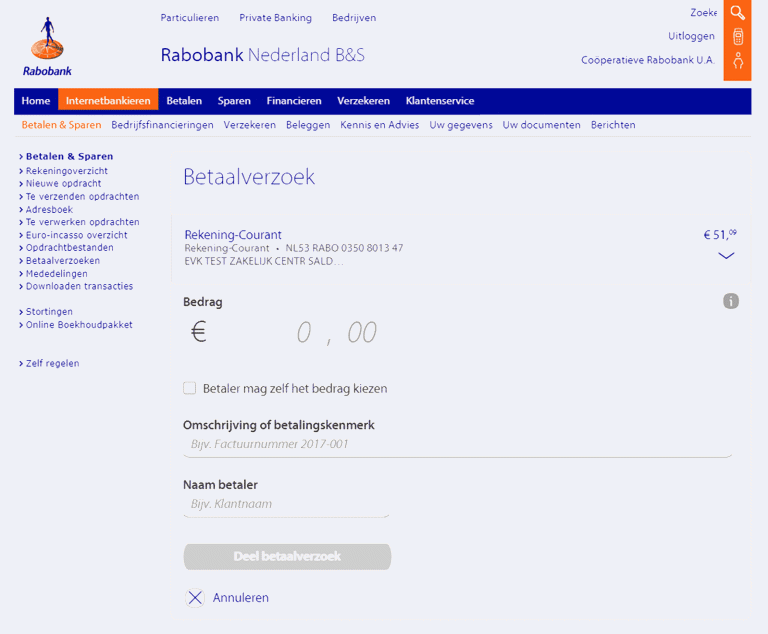768x634 pixels.
Task: Select the Kennis en Advies sub-tab
Action: 380,125
